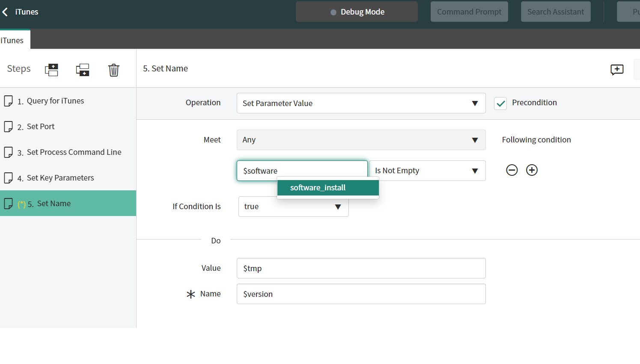Click the note icon beside Set Process Command Line
Screen dimensions: 640x364
coord(8,152)
